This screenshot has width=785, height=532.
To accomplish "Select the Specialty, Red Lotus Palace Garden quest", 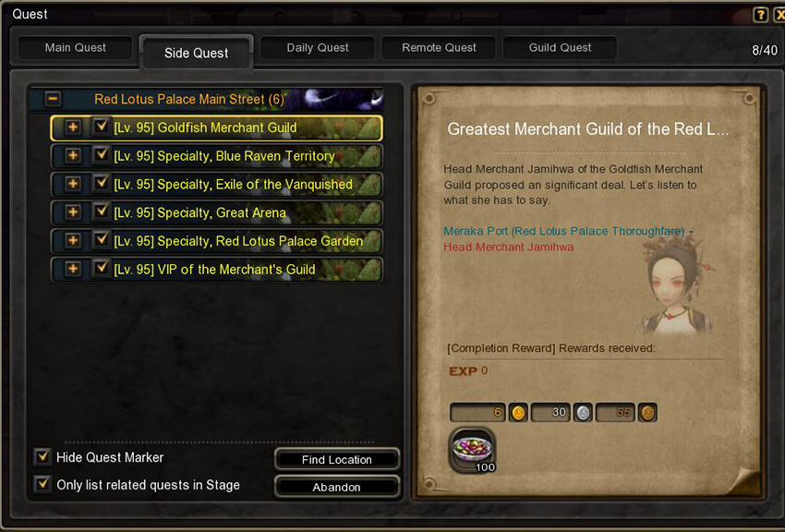I will coord(217,241).
